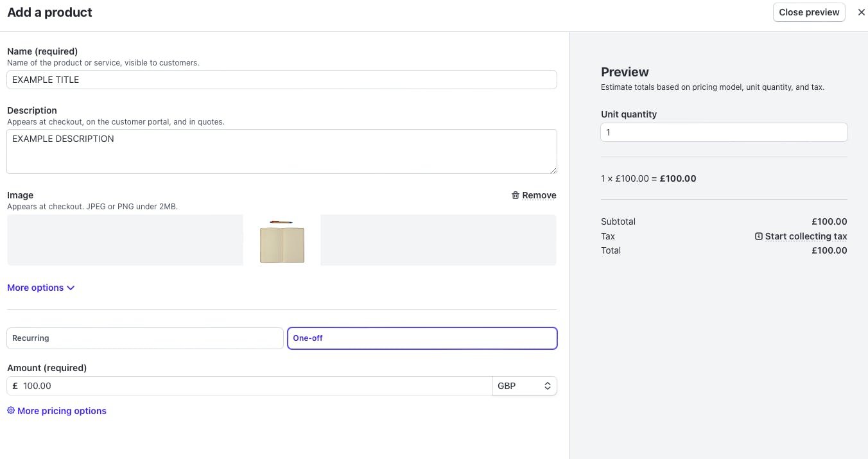Click the trash icon to remove image
868x459 pixels.
pos(514,195)
